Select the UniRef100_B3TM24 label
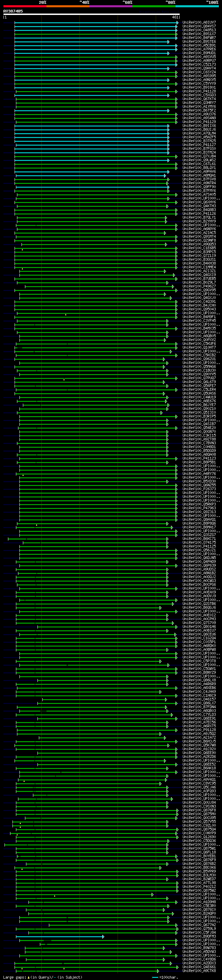The image size is (222, 980). click(199, 153)
